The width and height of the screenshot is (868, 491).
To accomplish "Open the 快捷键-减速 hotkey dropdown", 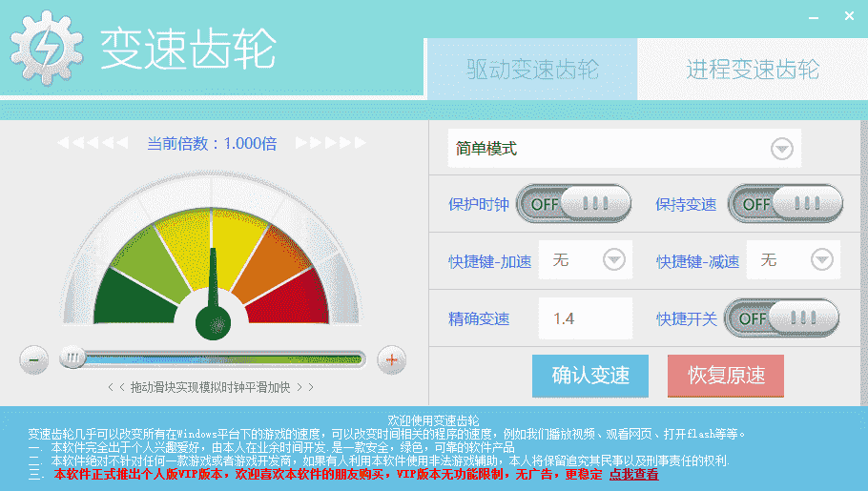I will click(820, 259).
